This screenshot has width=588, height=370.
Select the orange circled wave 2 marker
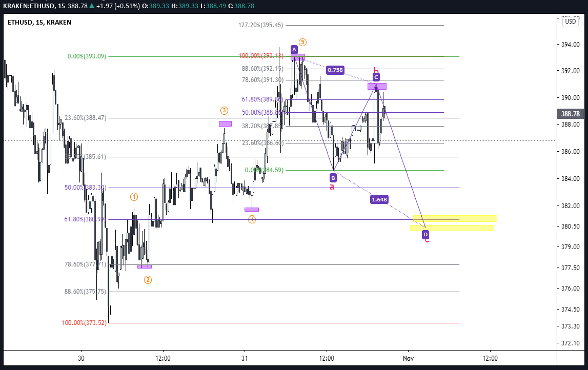(148, 280)
